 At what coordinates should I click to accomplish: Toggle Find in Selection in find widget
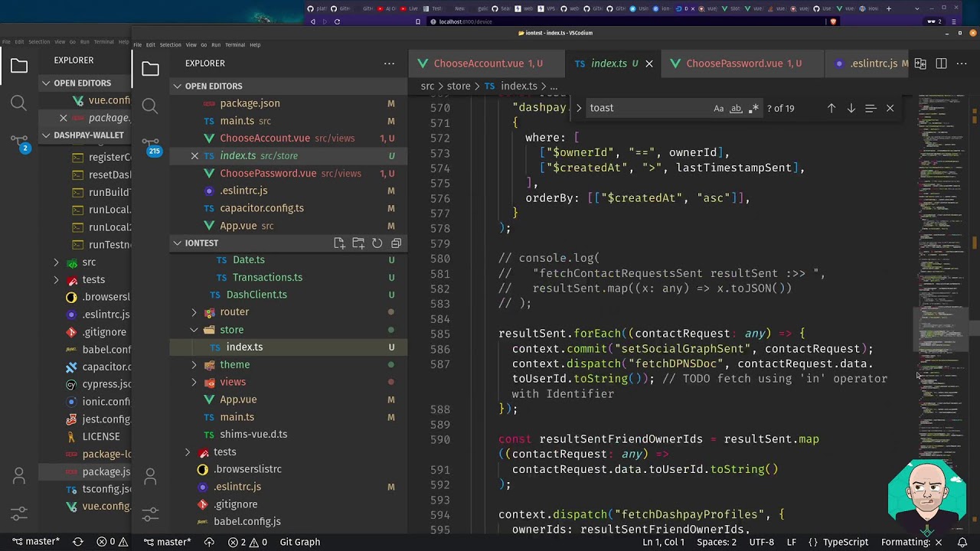(871, 108)
